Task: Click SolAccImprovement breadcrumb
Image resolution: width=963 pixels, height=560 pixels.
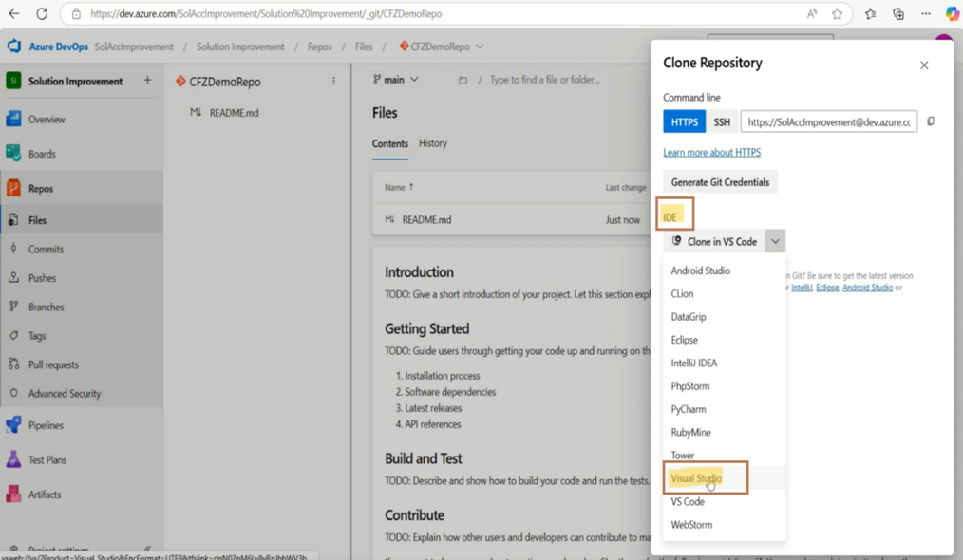Action: [x=134, y=47]
